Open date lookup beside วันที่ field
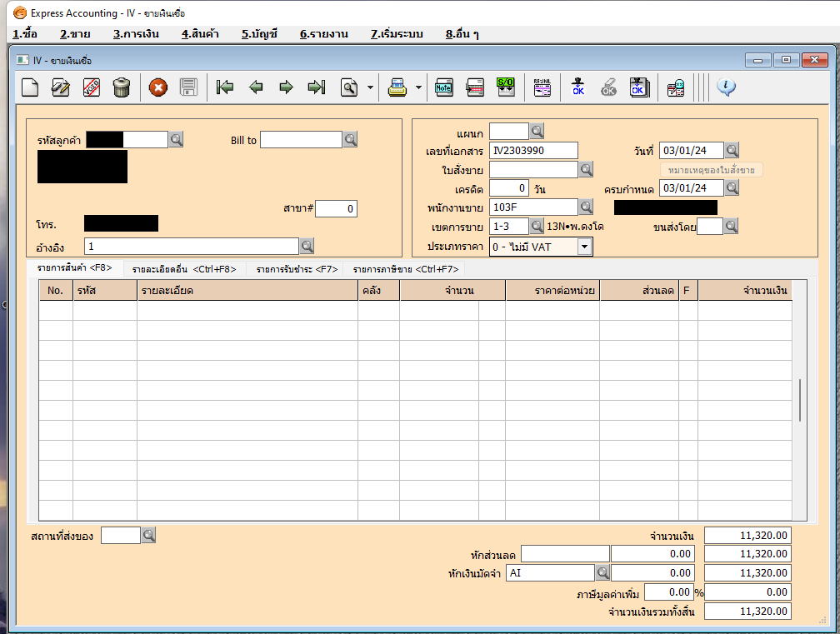Image resolution: width=840 pixels, height=634 pixels. click(732, 151)
